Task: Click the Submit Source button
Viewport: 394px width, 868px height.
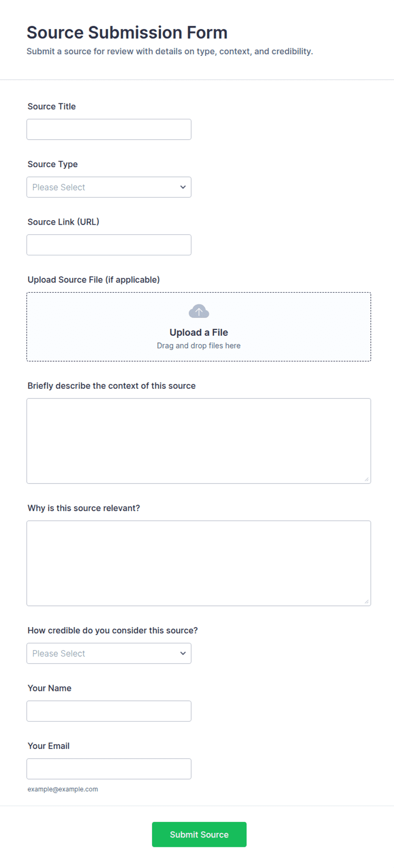Action: click(x=199, y=835)
